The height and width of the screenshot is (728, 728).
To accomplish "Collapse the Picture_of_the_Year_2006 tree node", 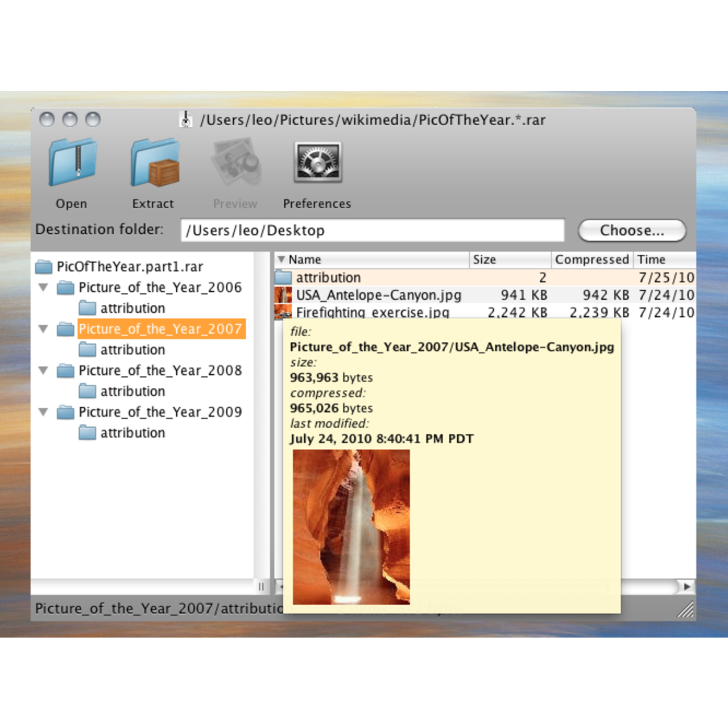I will 43,287.
